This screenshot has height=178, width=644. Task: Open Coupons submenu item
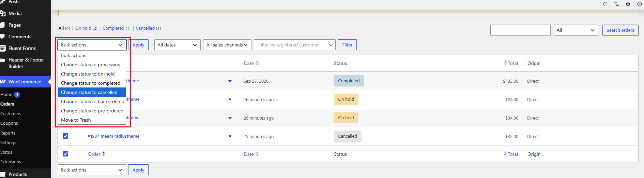click(x=9, y=123)
